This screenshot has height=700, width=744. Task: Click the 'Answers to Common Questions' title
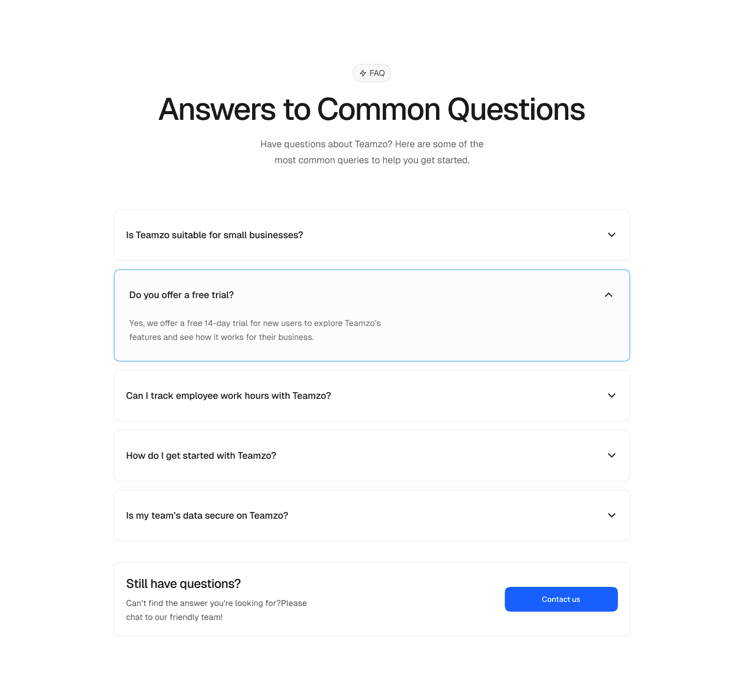click(x=371, y=110)
